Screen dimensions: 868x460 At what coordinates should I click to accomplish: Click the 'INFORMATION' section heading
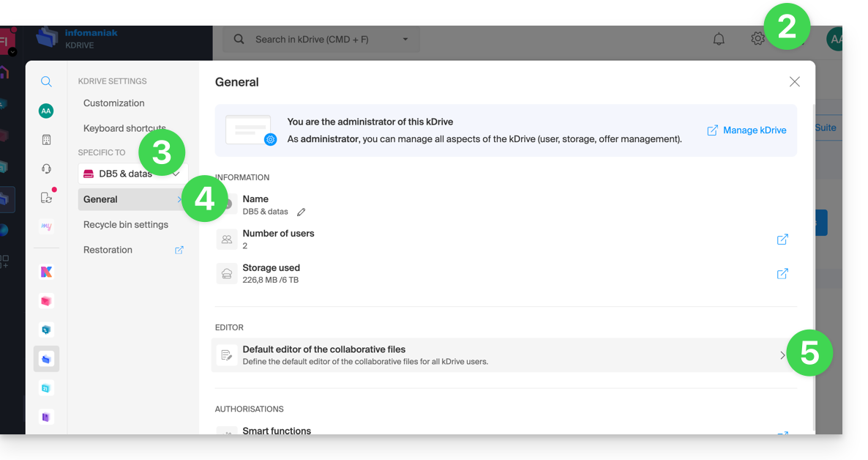coord(242,177)
